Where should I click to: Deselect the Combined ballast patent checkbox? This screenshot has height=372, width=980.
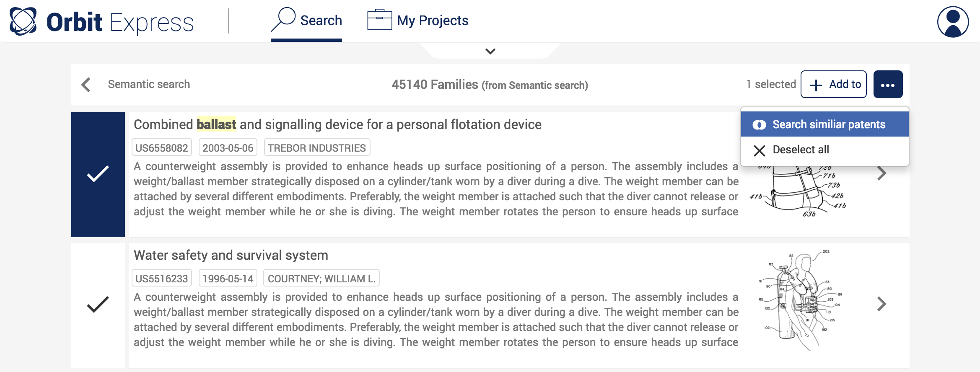(98, 174)
